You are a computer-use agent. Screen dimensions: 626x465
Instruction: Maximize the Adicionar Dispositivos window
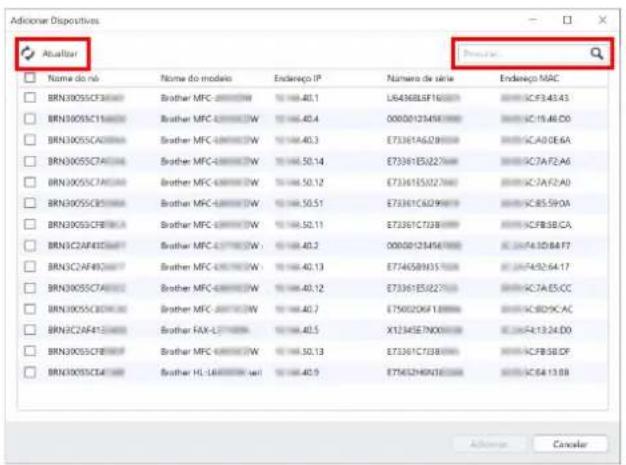pos(567,20)
